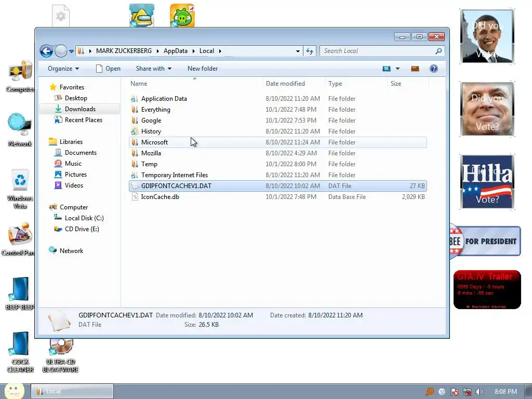
Task: Select the History folder
Action: [x=277, y=131]
